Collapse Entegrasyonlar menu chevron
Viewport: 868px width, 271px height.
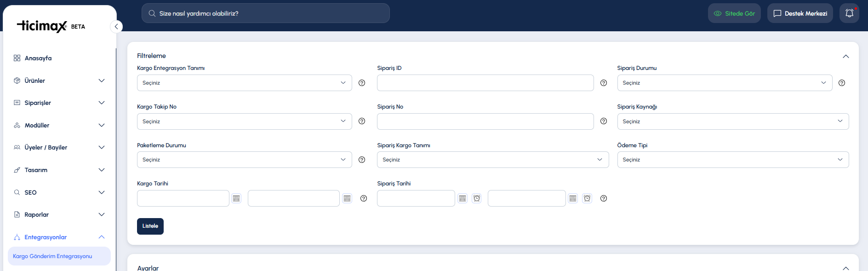102,237
